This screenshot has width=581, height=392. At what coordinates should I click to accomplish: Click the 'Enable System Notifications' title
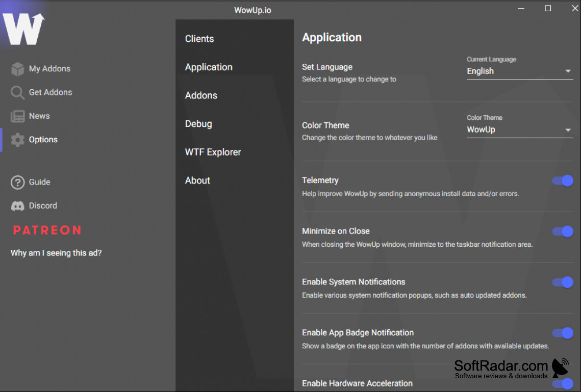(x=353, y=282)
